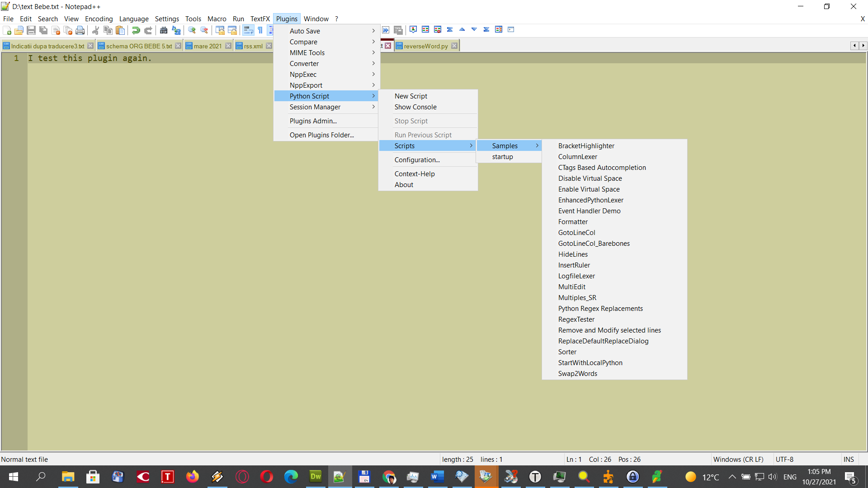The height and width of the screenshot is (488, 868).
Task: Toggle Word wrap toolbar icon
Action: (248, 30)
